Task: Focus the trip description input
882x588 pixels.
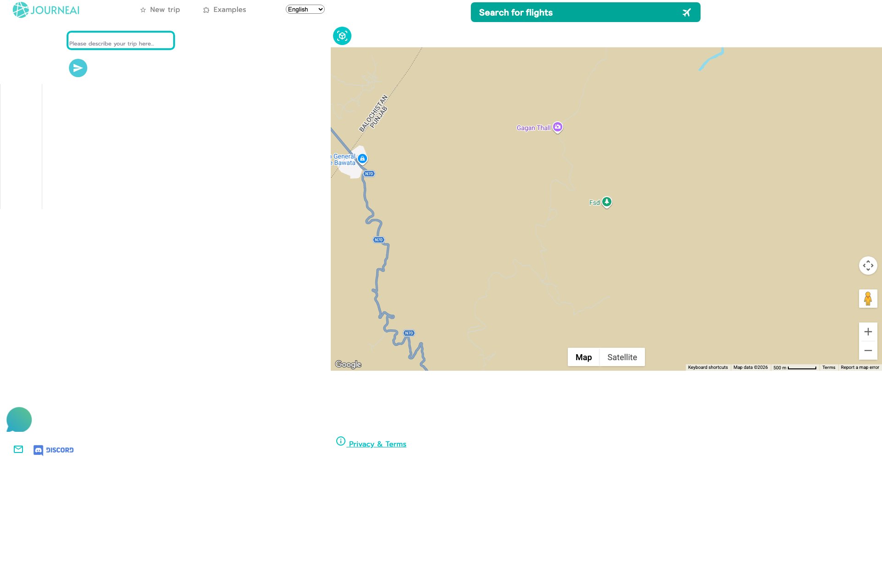Action: 120,41
